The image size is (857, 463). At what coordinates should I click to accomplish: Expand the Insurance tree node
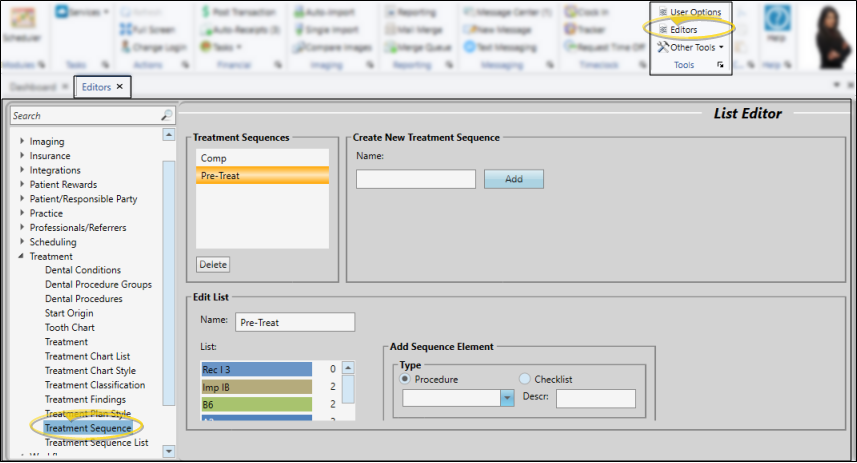pos(23,156)
